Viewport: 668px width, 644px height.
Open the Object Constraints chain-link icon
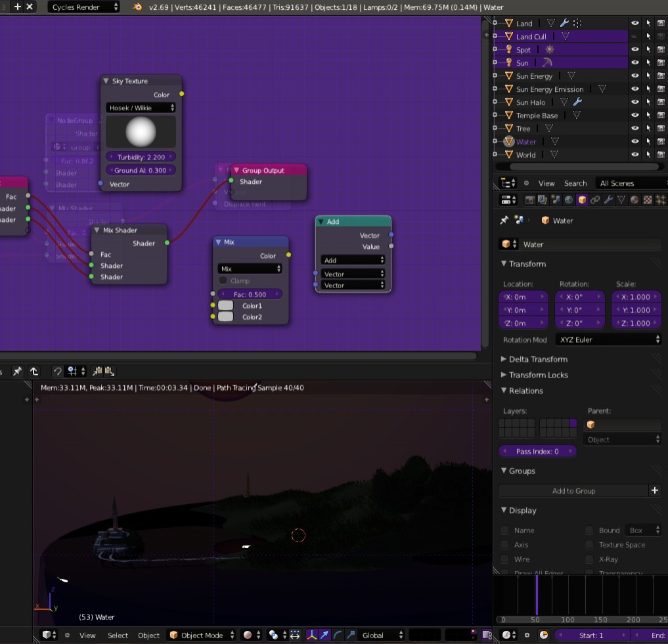click(x=595, y=200)
